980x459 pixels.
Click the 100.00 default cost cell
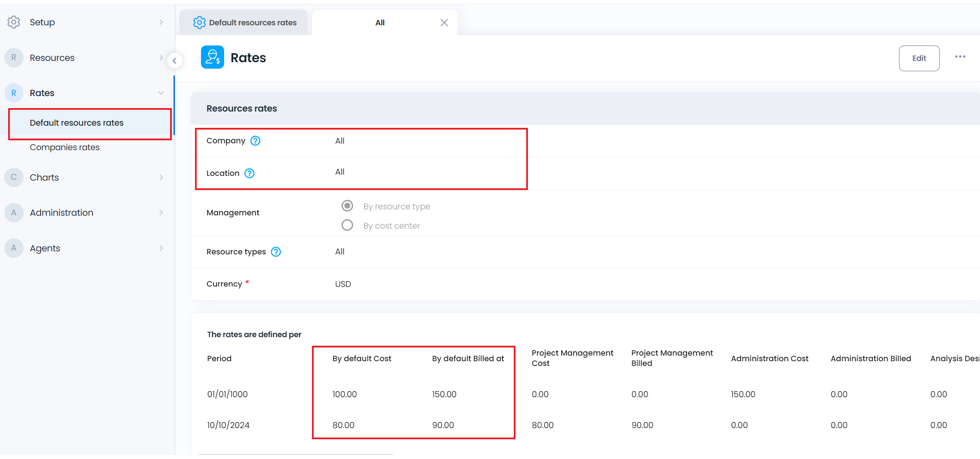pos(345,394)
